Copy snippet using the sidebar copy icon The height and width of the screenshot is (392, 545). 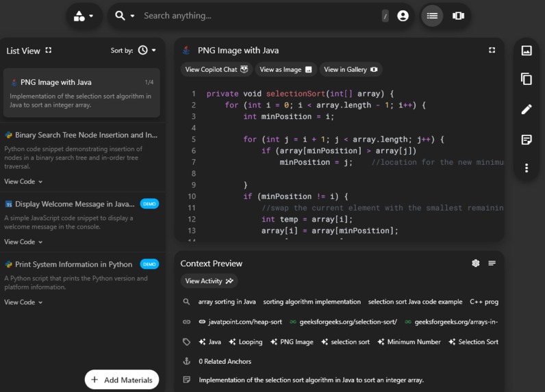(527, 79)
